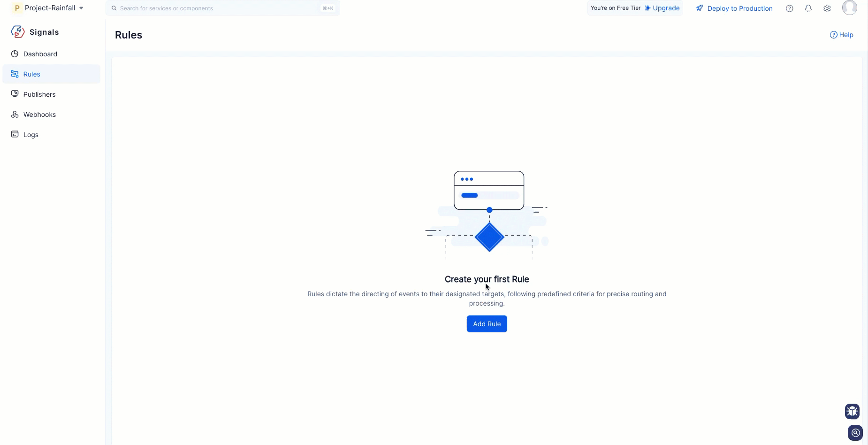Image resolution: width=868 pixels, height=445 pixels.
Task: Select Rules in the sidebar
Action: point(32,74)
